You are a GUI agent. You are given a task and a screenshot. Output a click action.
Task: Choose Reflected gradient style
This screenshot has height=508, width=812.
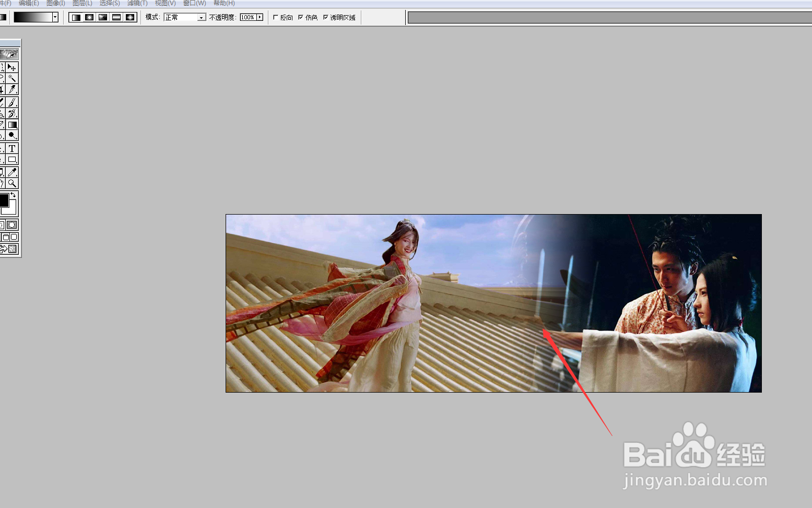tap(117, 17)
